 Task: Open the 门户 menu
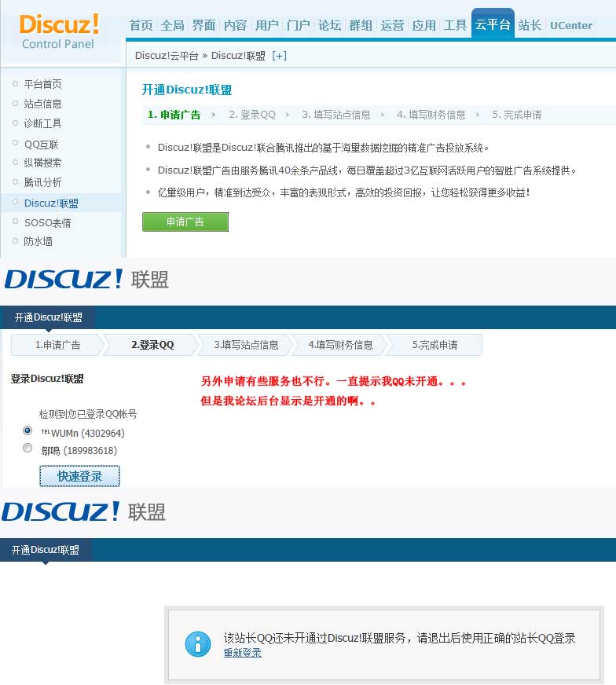pos(299,25)
